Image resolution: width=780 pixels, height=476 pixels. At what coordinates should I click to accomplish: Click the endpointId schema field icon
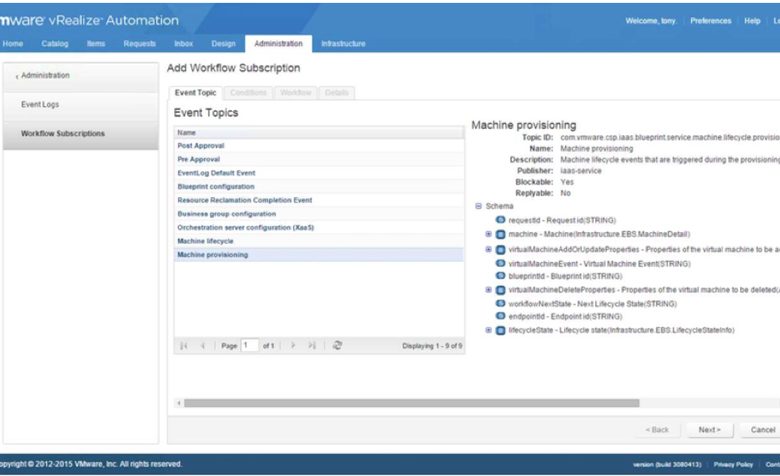coord(500,316)
